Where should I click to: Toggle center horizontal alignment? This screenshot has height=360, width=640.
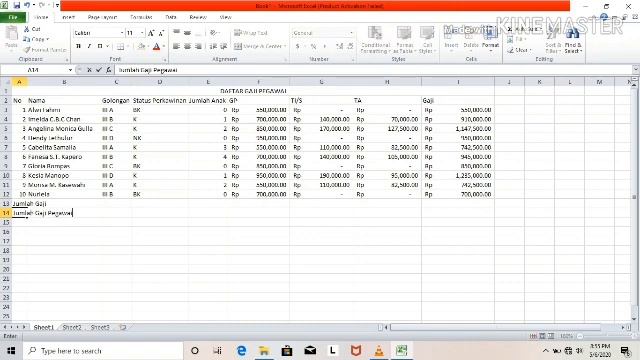pos(187,47)
